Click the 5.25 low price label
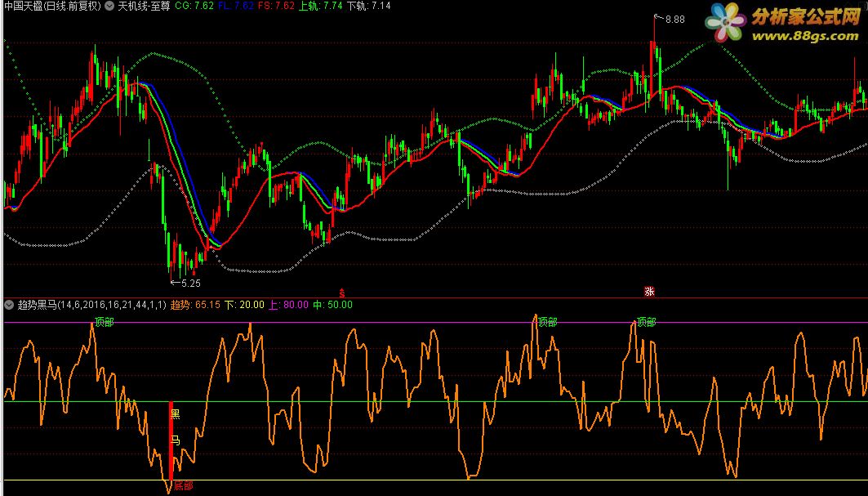This screenshot has height=496, width=868. click(x=190, y=284)
